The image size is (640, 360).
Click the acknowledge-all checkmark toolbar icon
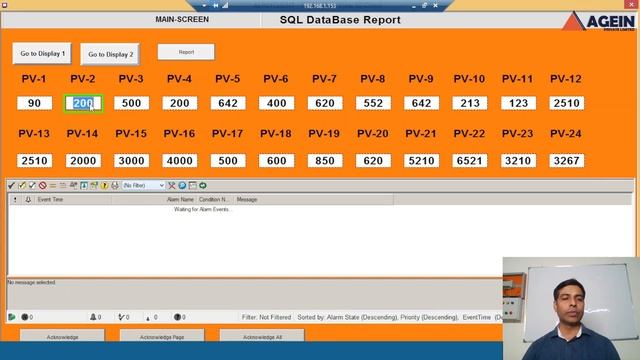(32, 186)
